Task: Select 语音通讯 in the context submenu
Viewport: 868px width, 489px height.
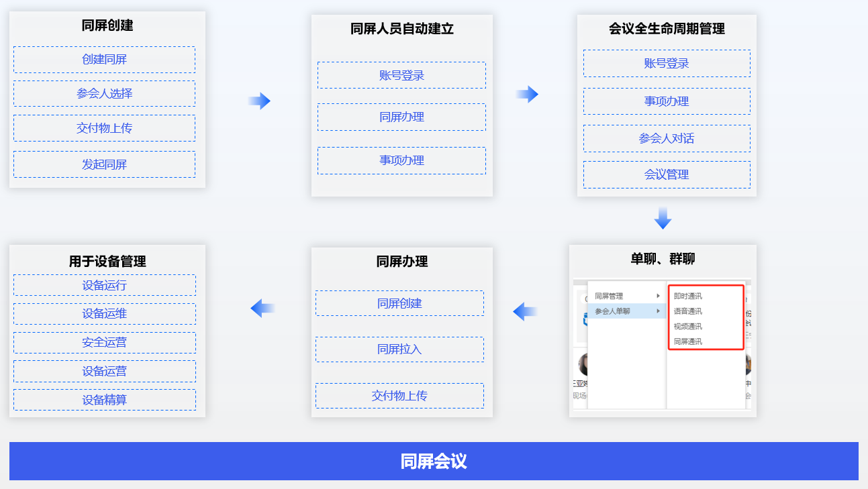Action: tap(687, 311)
